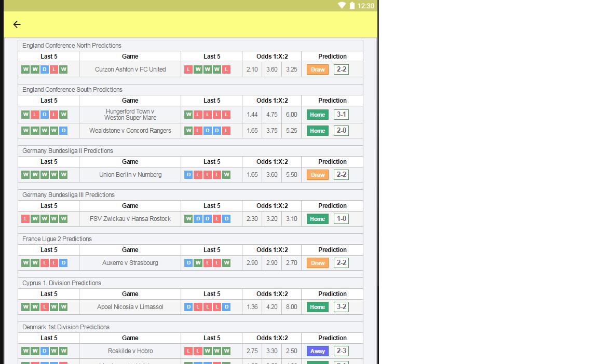Open the Auxerre v Strasbourg game details
Screen dimensions: 598x364
pos(130,263)
